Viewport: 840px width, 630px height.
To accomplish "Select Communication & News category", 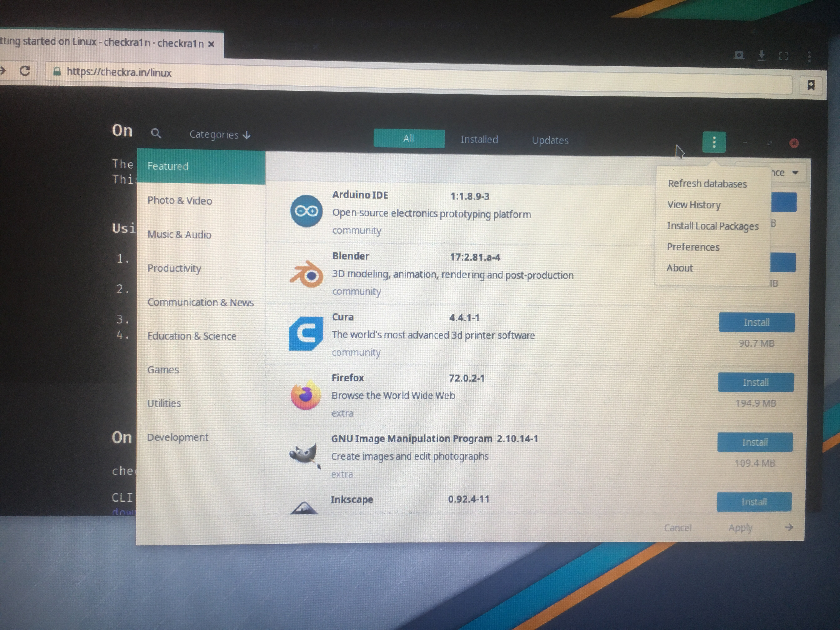I will pyautogui.click(x=201, y=302).
